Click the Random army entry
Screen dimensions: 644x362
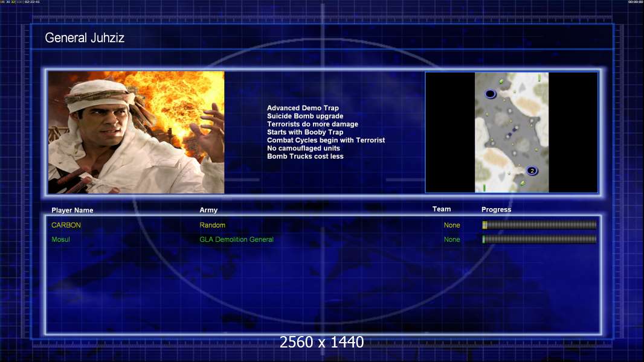click(212, 225)
